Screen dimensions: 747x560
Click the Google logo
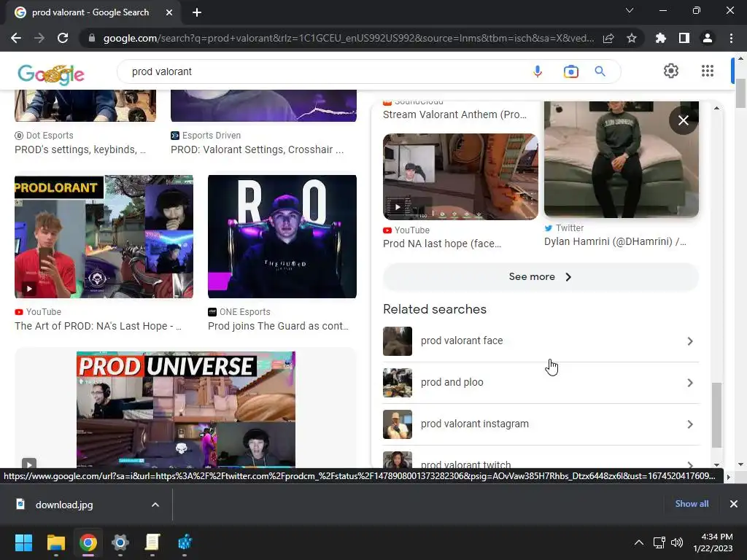click(x=51, y=74)
